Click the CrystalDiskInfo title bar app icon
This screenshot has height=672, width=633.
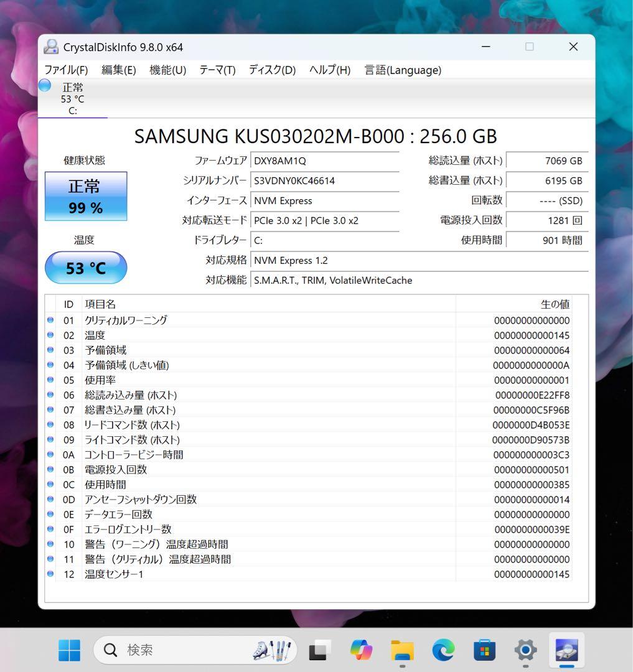[x=51, y=47]
